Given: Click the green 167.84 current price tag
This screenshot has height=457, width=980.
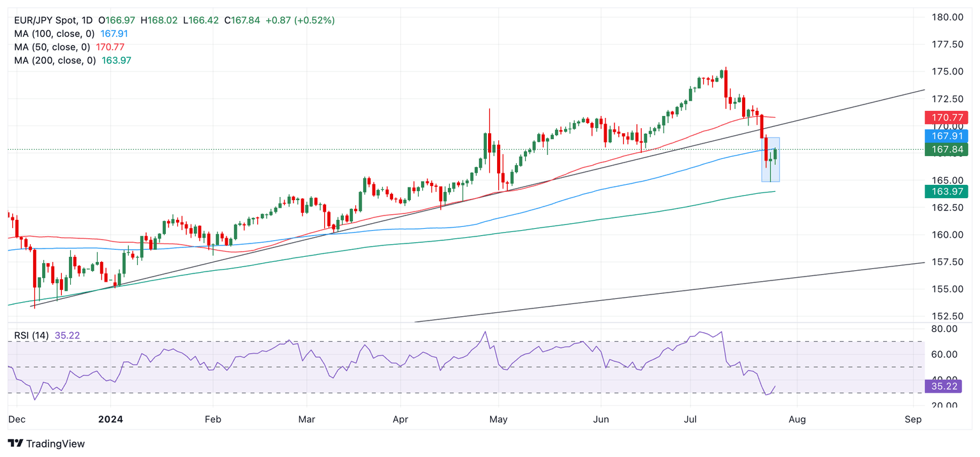Looking at the screenshot, I should pos(946,149).
